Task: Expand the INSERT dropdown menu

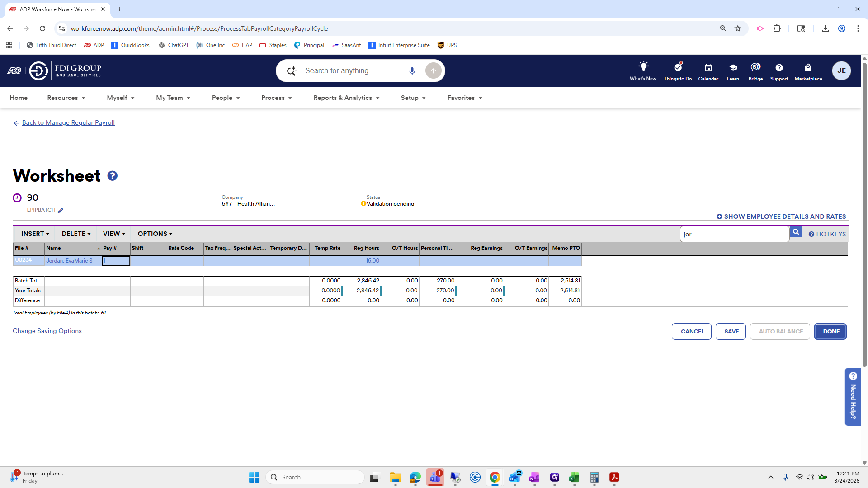Action: [35, 234]
